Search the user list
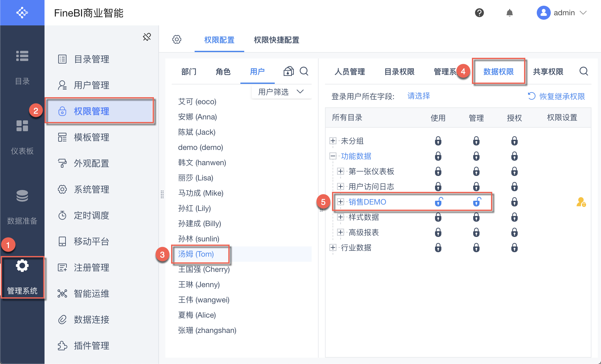Screen dimensions: 601x364 [x=304, y=71]
